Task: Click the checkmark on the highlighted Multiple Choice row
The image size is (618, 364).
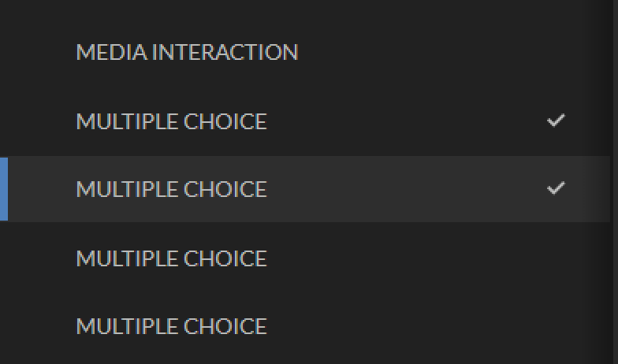Action: pos(556,188)
